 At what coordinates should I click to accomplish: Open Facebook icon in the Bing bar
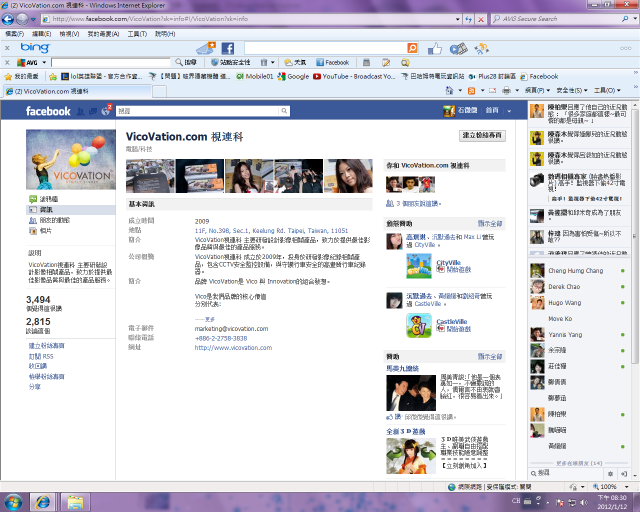point(228,49)
